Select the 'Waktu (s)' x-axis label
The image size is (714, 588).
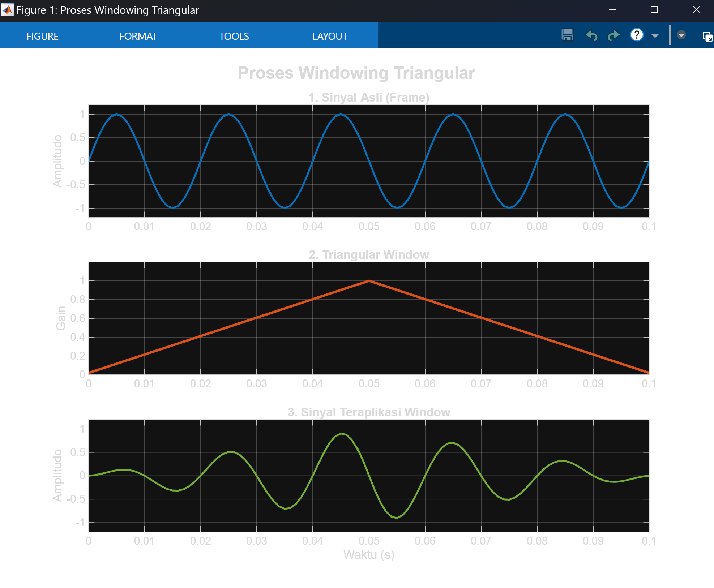(x=369, y=555)
